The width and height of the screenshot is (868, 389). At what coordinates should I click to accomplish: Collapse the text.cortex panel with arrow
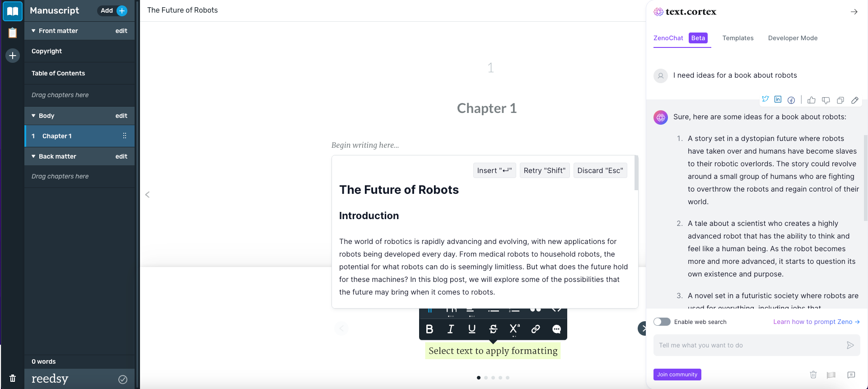[x=854, y=12]
